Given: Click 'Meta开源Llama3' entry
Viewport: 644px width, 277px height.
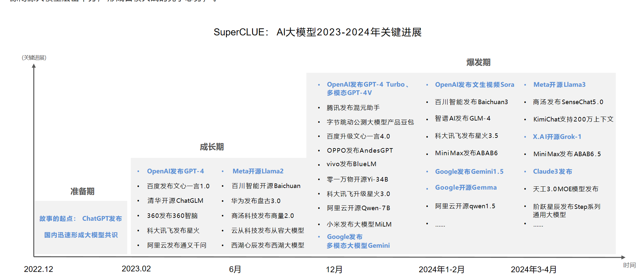Looking at the screenshot, I should pos(560,85).
